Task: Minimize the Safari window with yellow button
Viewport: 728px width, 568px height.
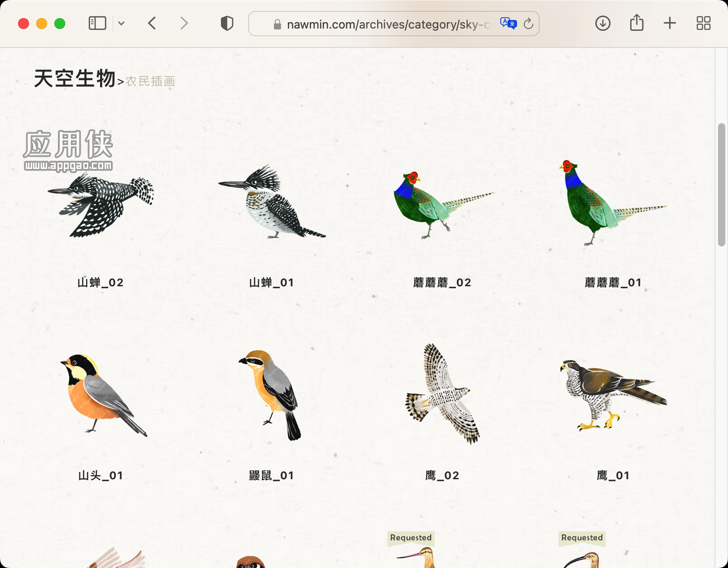Action: pyautogui.click(x=42, y=24)
